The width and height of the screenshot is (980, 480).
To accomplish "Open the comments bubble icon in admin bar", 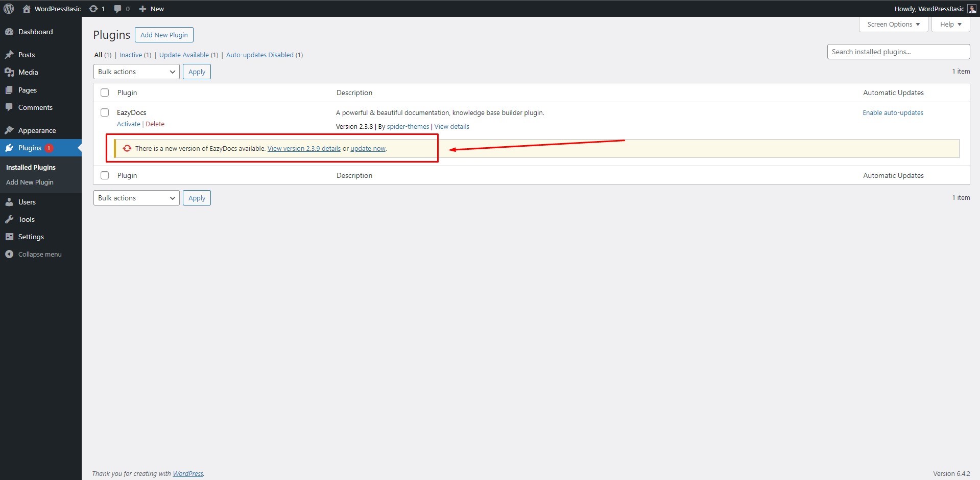I will tap(117, 9).
